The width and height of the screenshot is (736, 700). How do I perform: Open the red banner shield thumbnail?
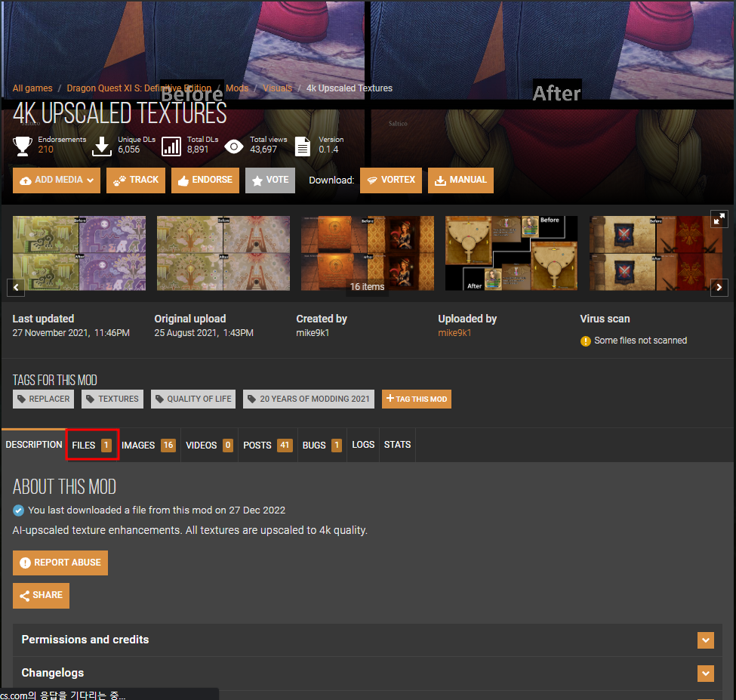pyautogui.click(x=656, y=253)
